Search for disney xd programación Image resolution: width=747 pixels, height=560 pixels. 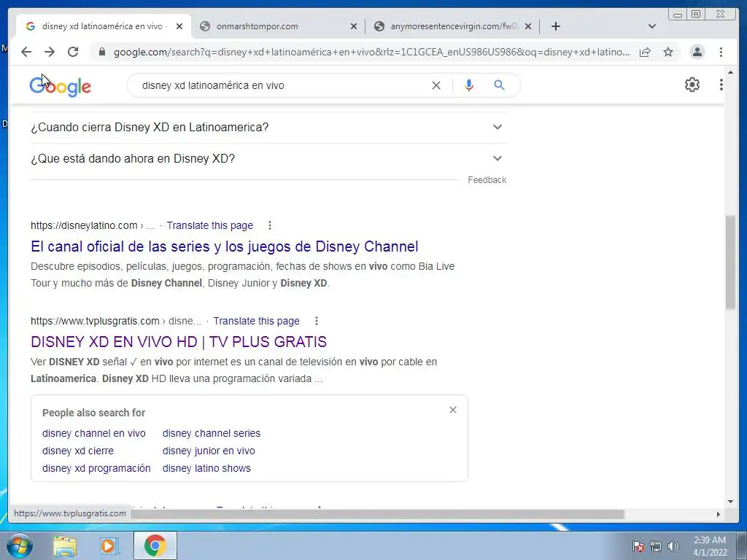pyautogui.click(x=96, y=468)
